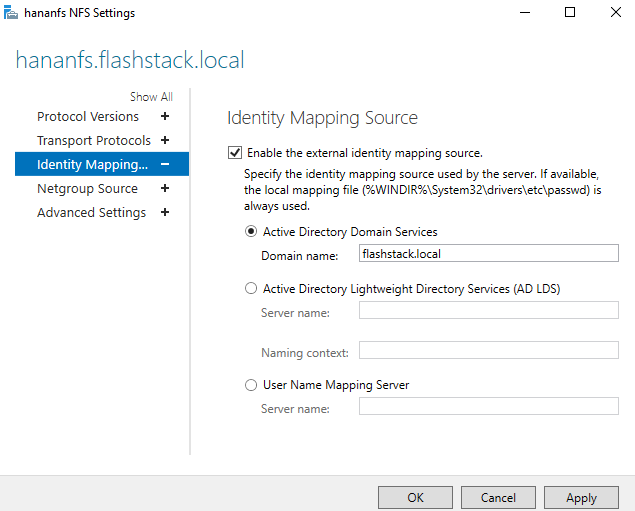Confirm settings with the OK button

(x=416, y=497)
